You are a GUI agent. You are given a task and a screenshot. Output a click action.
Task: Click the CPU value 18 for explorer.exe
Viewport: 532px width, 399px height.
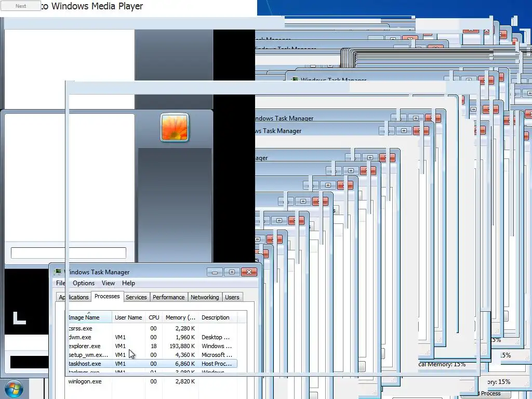(154, 346)
